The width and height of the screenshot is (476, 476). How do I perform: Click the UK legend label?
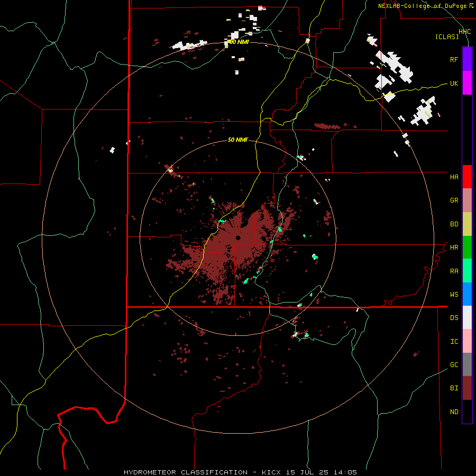pyautogui.click(x=454, y=83)
